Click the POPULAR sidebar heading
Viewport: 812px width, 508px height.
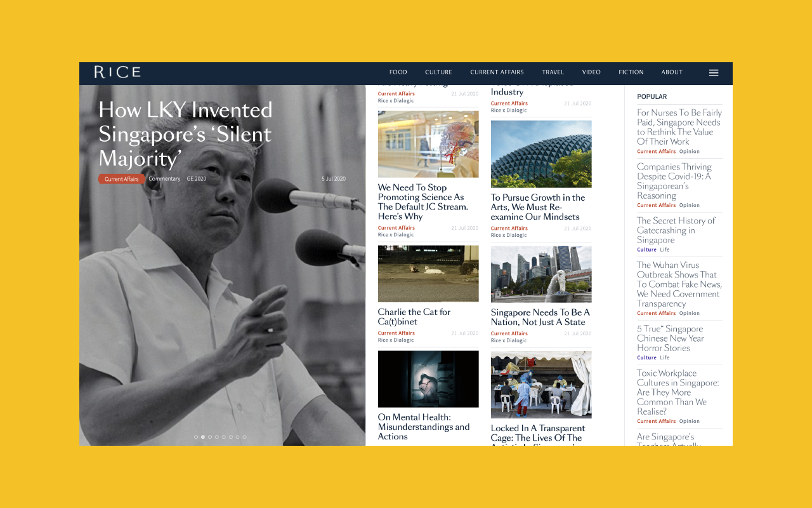652,97
